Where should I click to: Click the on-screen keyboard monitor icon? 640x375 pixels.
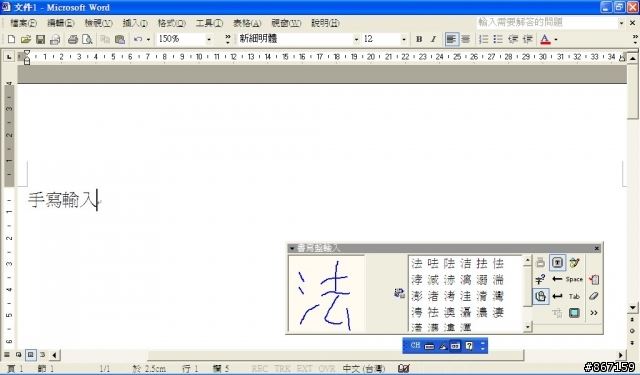(x=574, y=313)
